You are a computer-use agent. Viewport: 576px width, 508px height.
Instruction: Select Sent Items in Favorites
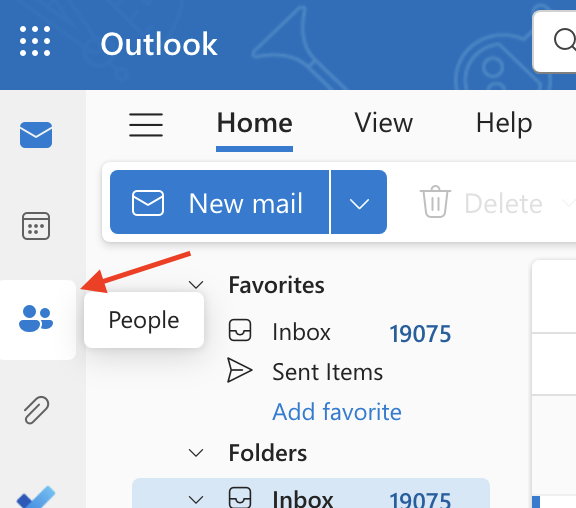pos(305,372)
